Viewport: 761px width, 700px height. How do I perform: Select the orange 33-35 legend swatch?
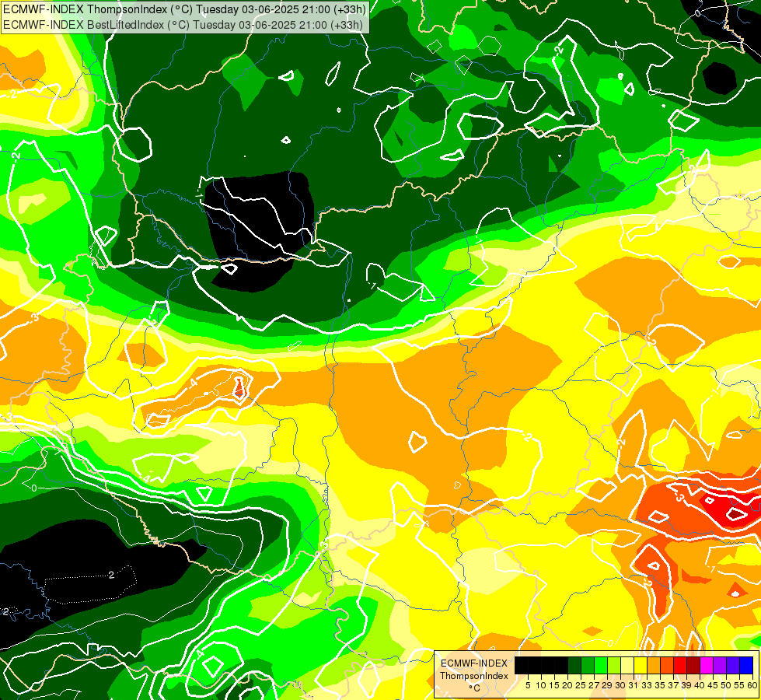click(653, 665)
